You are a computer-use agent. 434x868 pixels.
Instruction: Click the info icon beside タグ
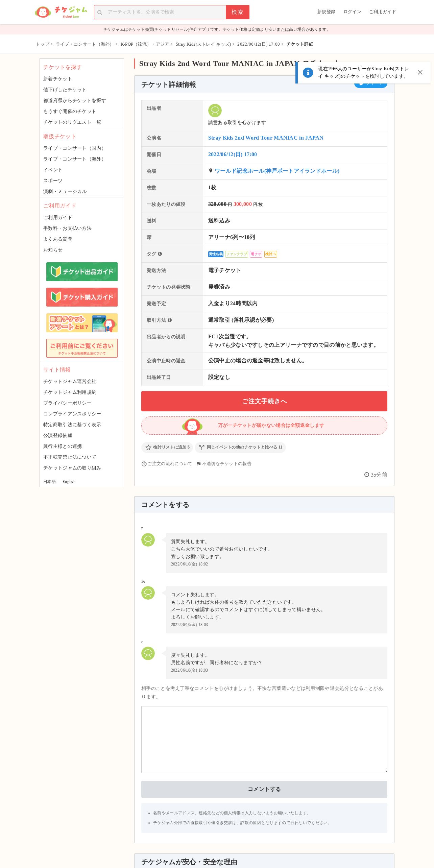(160, 254)
